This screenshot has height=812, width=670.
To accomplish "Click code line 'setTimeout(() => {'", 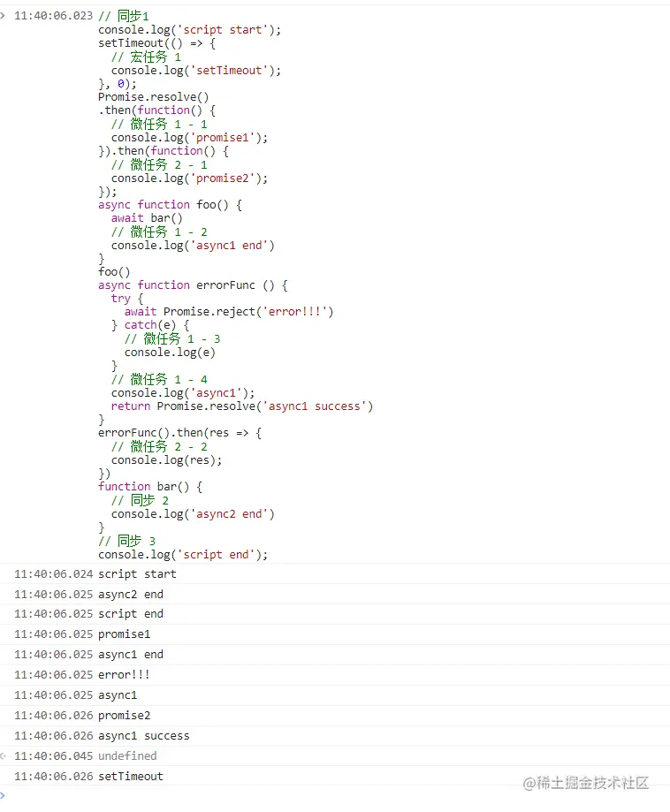I will click(157, 43).
